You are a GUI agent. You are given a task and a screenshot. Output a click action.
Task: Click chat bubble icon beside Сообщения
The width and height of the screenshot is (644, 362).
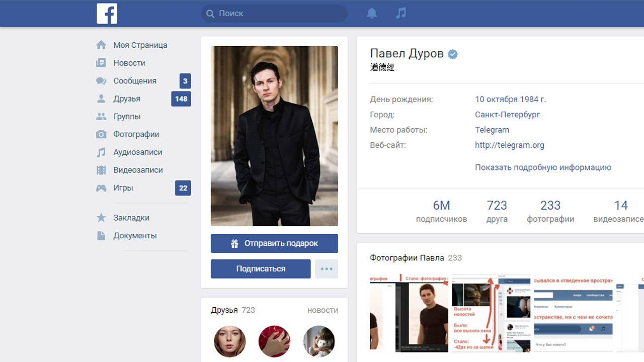tap(101, 81)
